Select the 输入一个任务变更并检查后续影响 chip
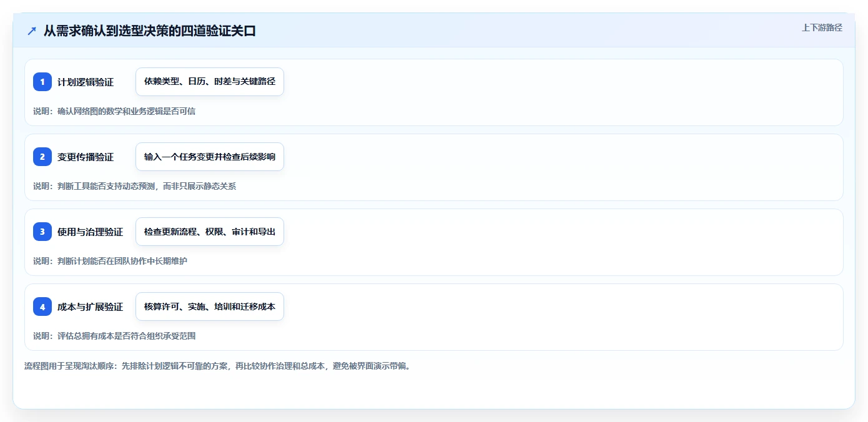 point(210,157)
